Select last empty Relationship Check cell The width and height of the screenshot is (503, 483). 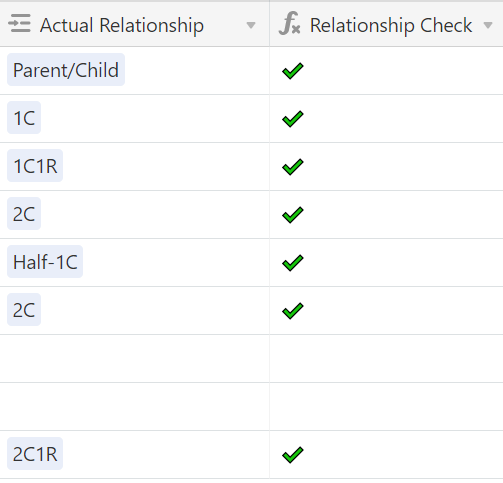[x=386, y=407]
